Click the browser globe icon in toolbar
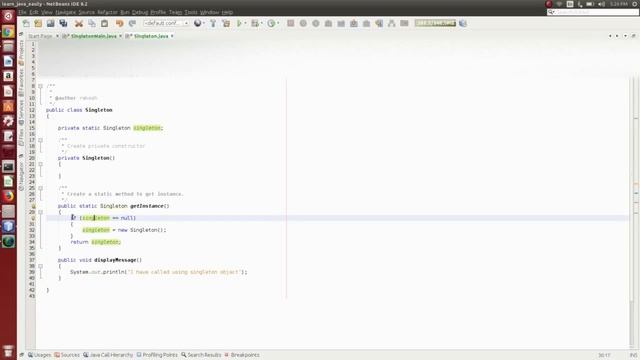The width and height of the screenshot is (640, 360). tap(198, 23)
